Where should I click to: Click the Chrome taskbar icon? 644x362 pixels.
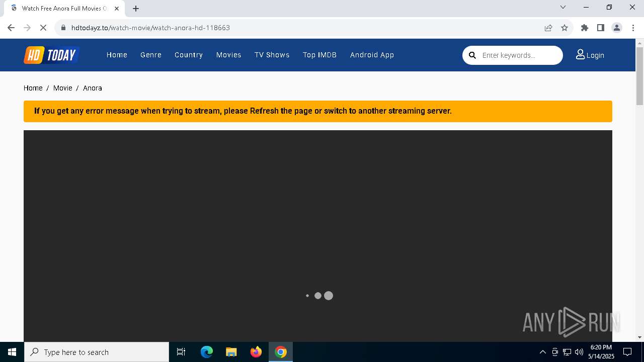point(281,352)
